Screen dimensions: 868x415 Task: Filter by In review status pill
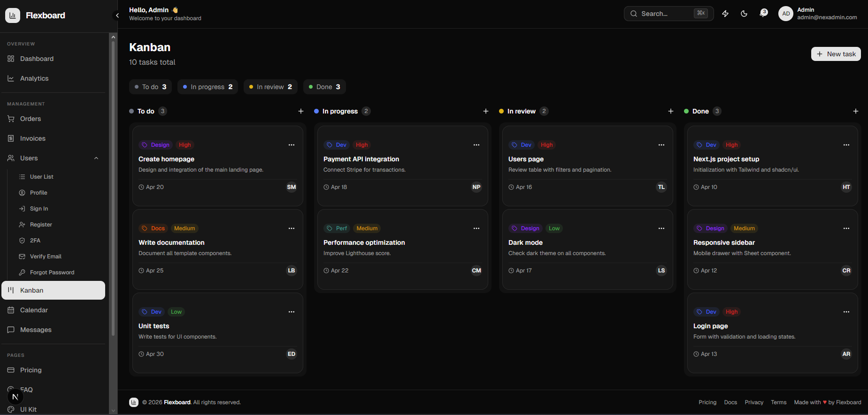(270, 87)
